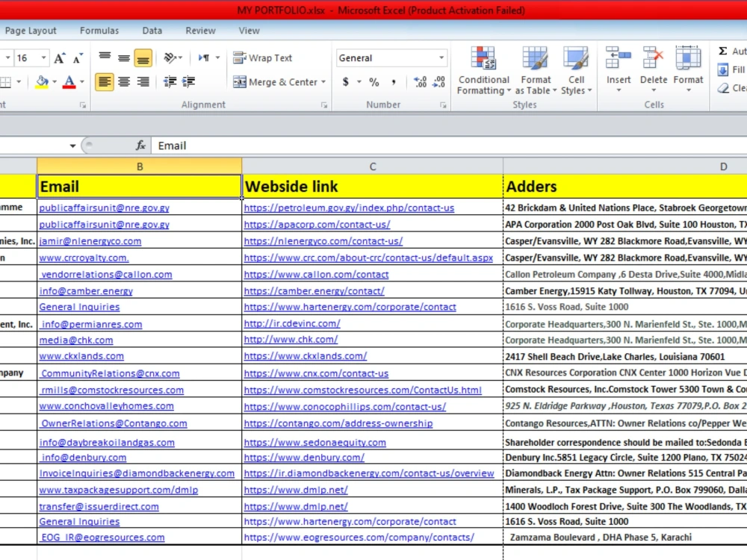747x560 pixels.
Task: Apply the red Font Color
Action: (x=69, y=82)
